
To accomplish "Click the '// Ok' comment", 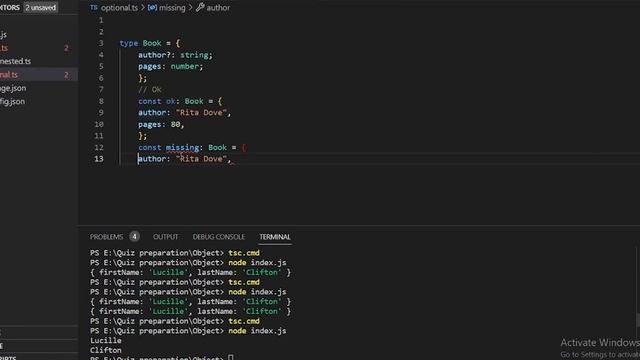I will pyautogui.click(x=150, y=89).
